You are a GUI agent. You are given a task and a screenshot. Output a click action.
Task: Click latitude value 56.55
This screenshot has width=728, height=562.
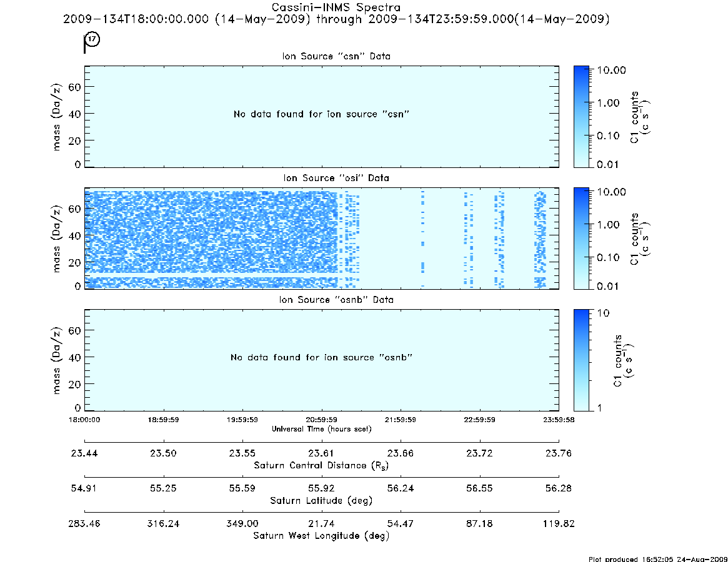480,488
